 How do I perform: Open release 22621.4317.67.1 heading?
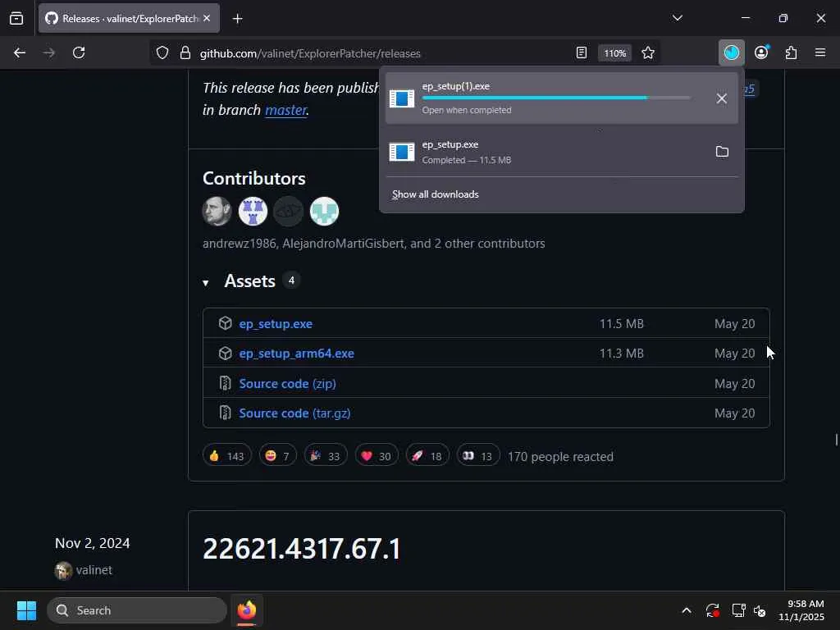pyautogui.click(x=302, y=549)
